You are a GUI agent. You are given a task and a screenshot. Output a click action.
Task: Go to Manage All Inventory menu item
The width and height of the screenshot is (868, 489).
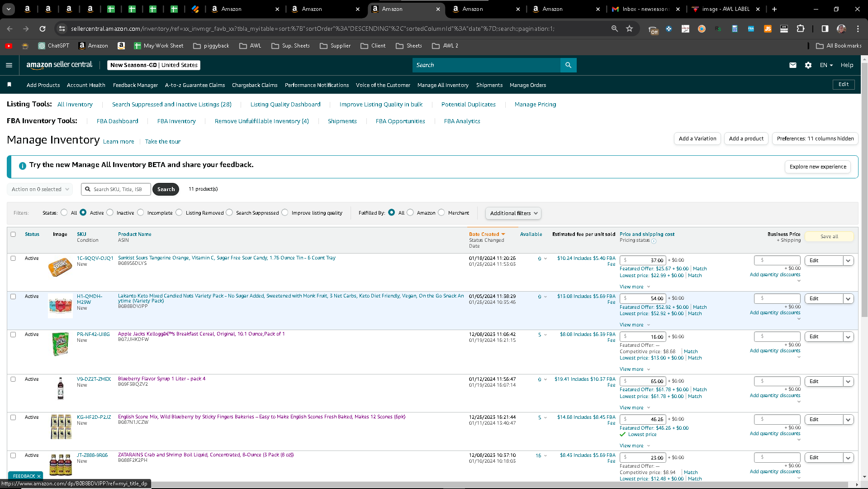click(443, 85)
